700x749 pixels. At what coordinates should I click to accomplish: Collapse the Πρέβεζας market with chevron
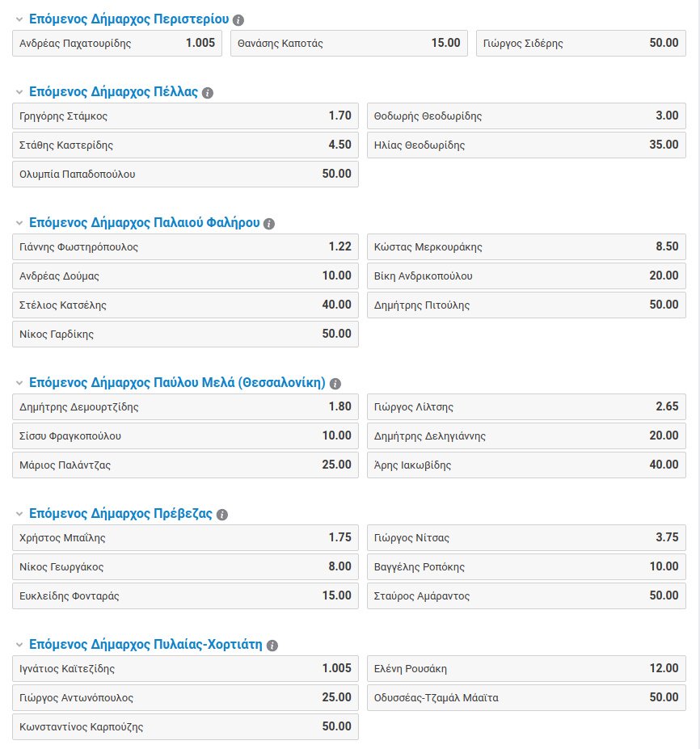pyautogui.click(x=19, y=514)
